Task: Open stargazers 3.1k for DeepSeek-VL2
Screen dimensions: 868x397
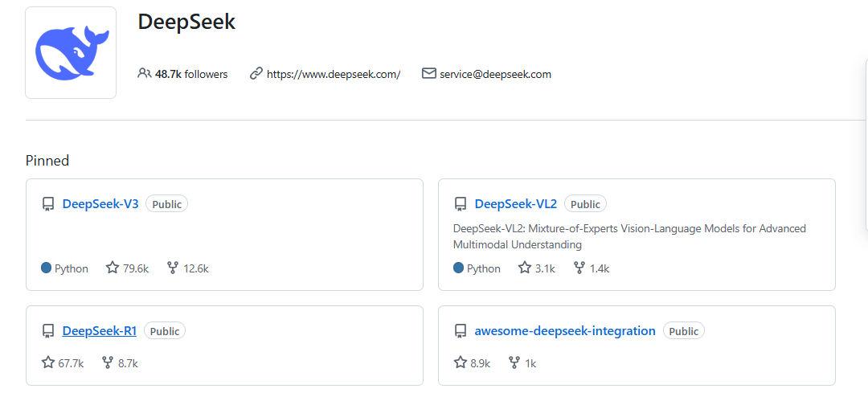Action: [536, 268]
